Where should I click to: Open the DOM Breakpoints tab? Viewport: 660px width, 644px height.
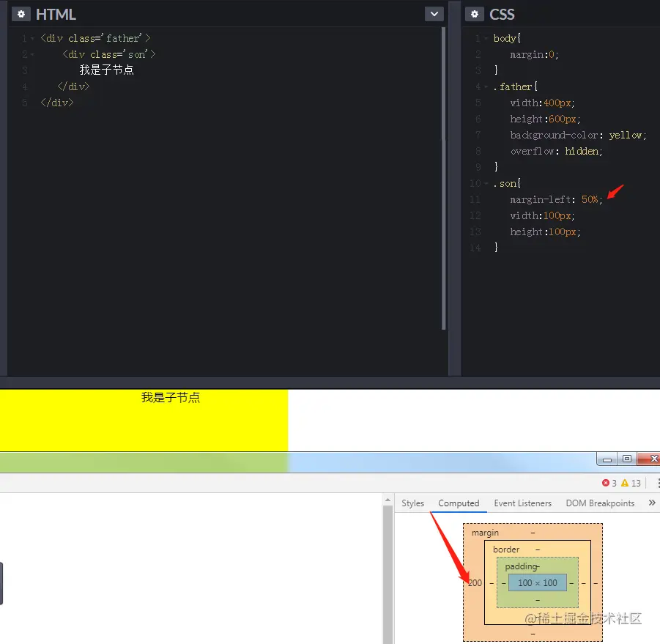point(600,503)
